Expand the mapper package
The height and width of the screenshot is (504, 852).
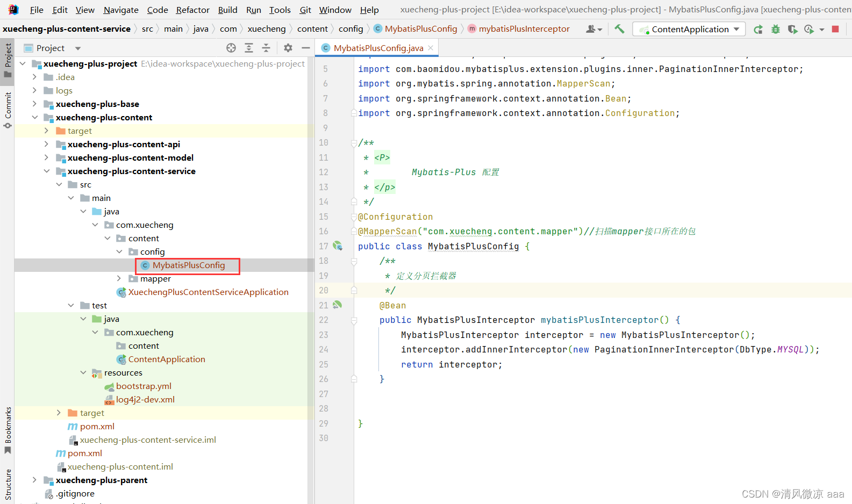tap(119, 278)
